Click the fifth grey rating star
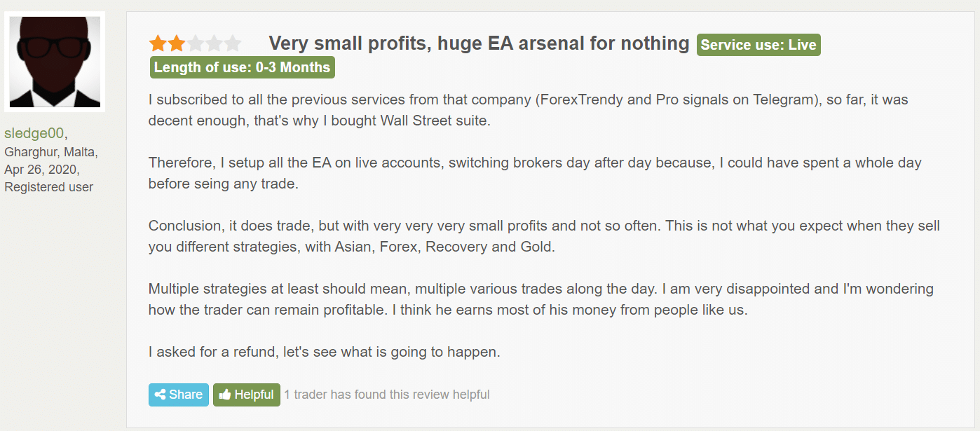The image size is (980, 431). click(232, 44)
